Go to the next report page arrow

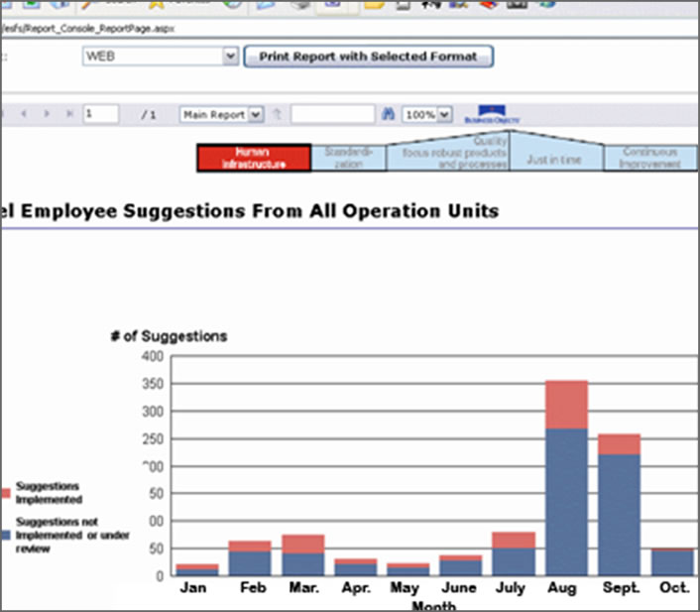click(x=48, y=114)
